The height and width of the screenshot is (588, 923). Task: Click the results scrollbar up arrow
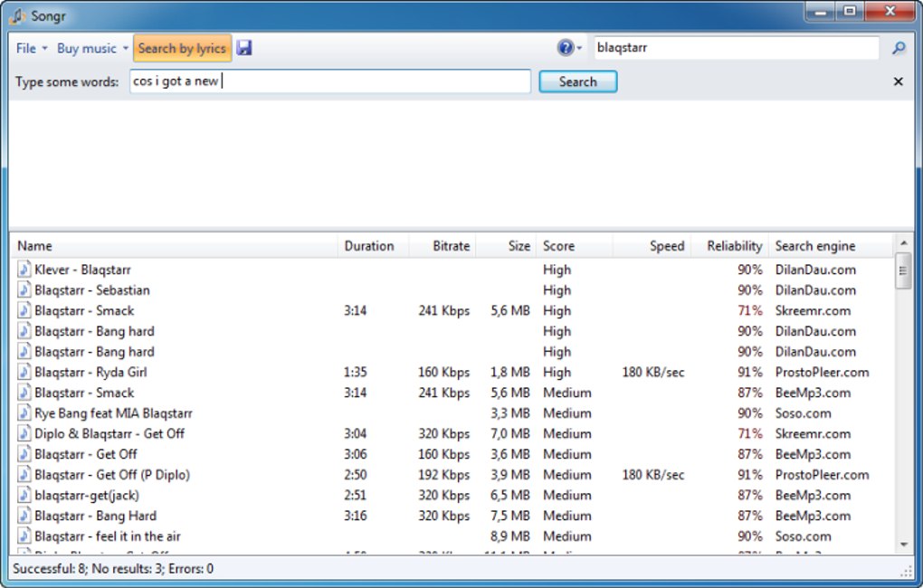pos(904,242)
